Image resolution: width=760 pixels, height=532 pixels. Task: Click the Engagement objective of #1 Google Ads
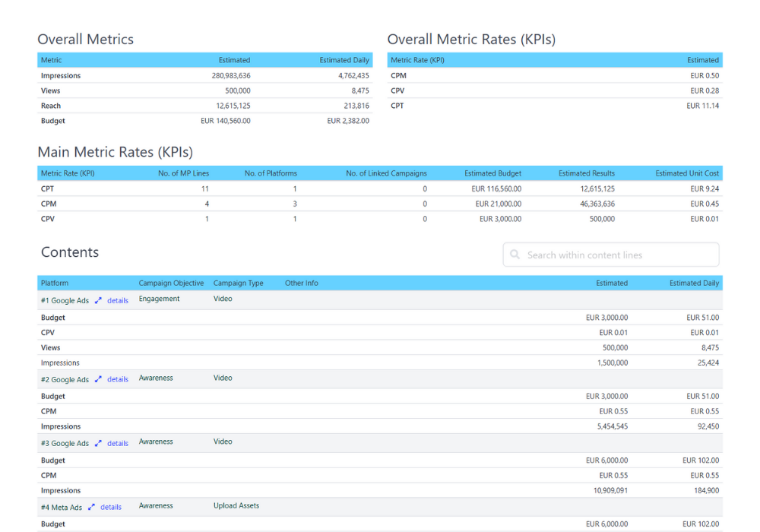(159, 299)
